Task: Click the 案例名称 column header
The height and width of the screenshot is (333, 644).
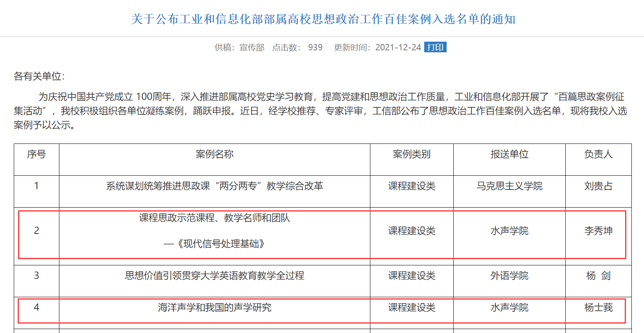Action: pyautogui.click(x=214, y=154)
